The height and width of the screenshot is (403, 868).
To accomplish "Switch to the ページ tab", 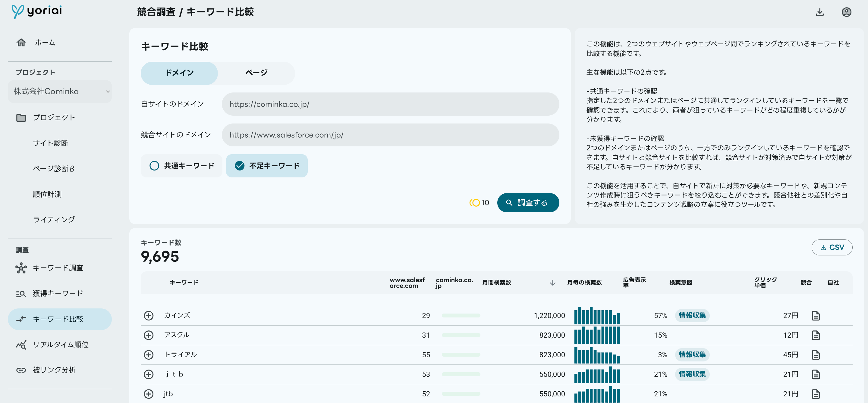I will pos(256,73).
